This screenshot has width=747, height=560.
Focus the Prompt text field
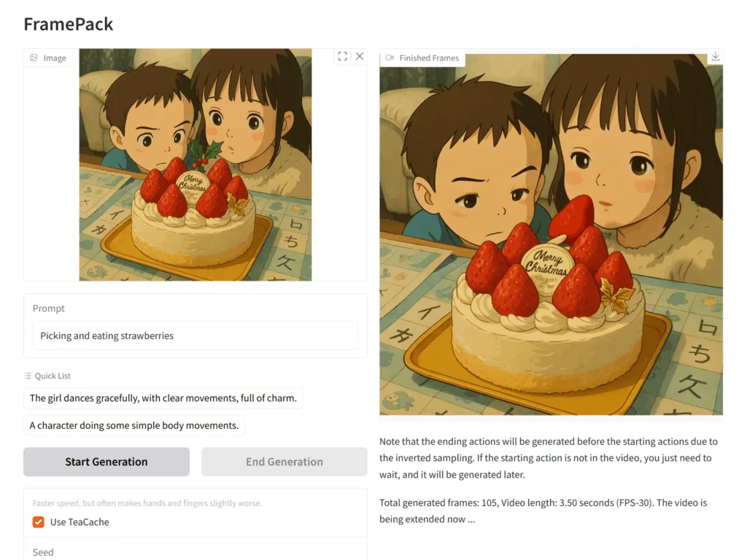[196, 336]
